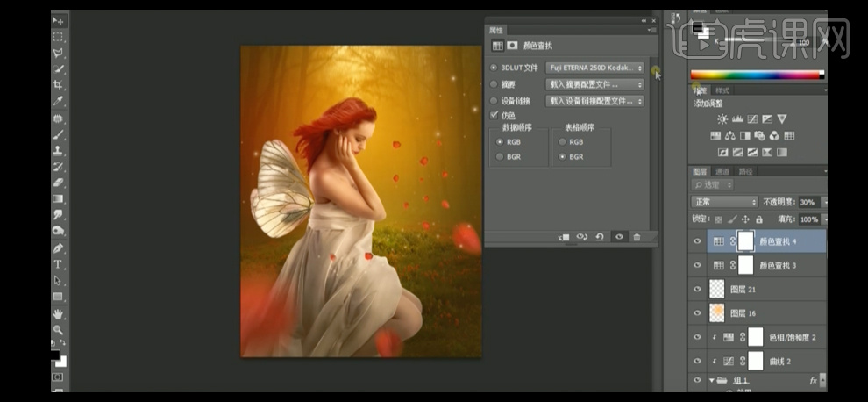Hide the 图层 21 layer
The width and height of the screenshot is (868, 402).
point(697,290)
